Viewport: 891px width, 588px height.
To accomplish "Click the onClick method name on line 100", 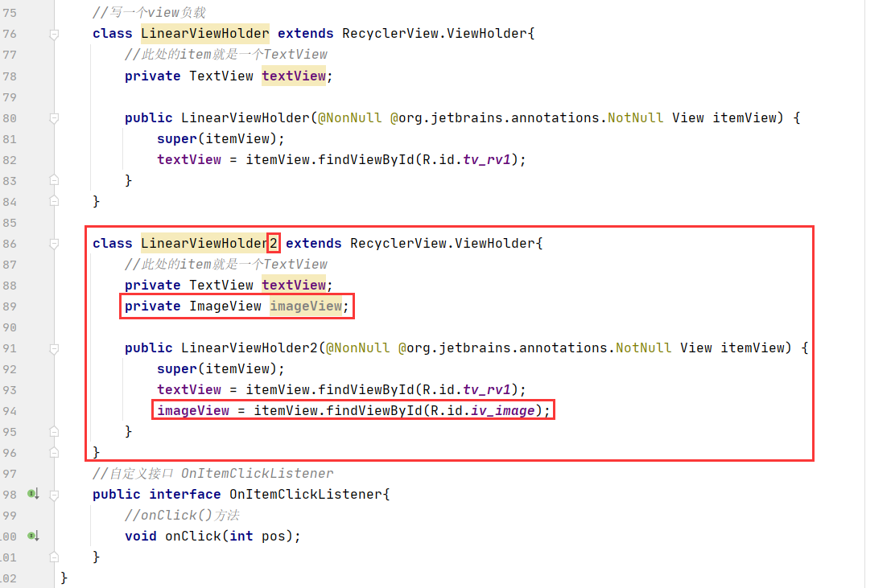I will [193, 537].
